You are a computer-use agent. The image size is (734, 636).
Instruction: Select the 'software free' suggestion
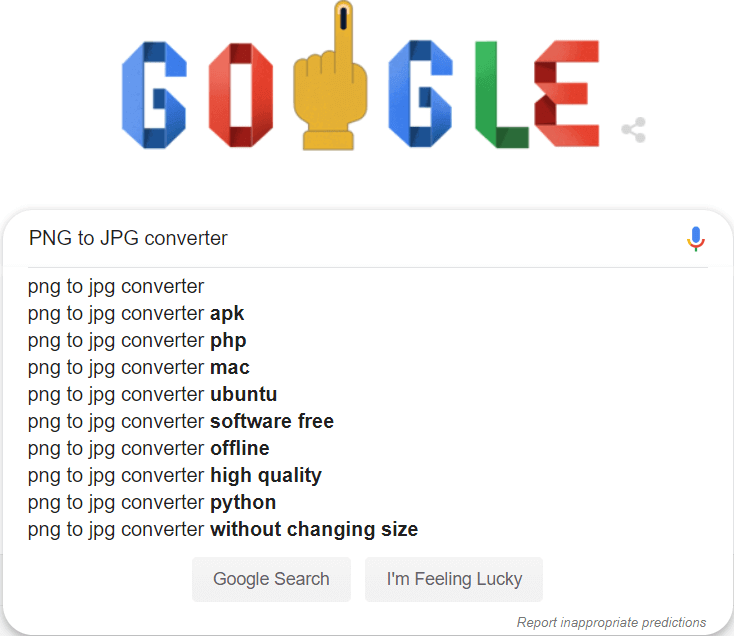coord(181,422)
